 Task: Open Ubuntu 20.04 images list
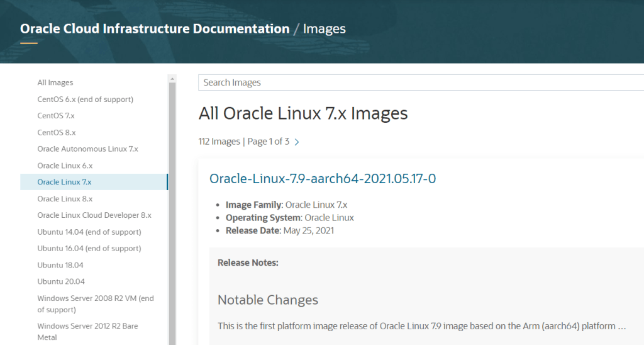(61, 281)
